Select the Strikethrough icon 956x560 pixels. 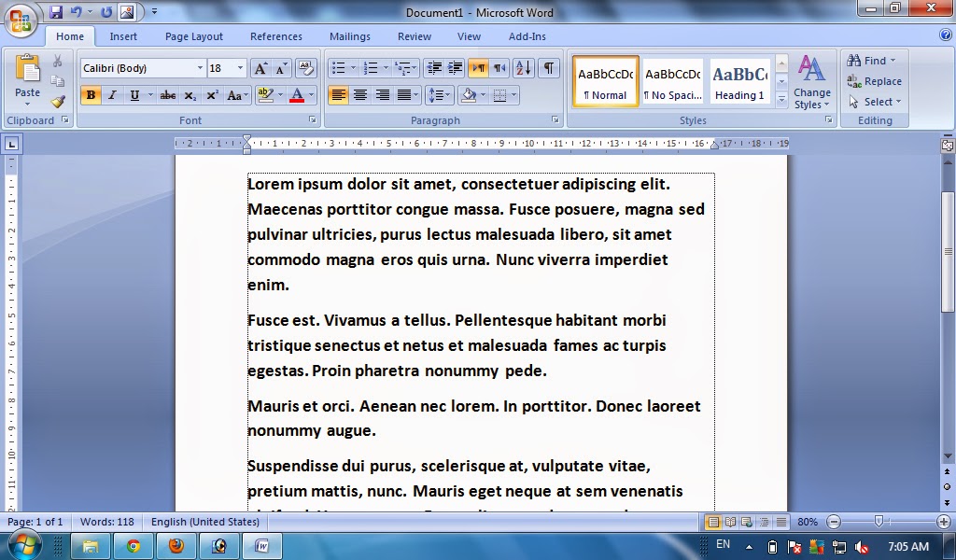pyautogui.click(x=170, y=94)
